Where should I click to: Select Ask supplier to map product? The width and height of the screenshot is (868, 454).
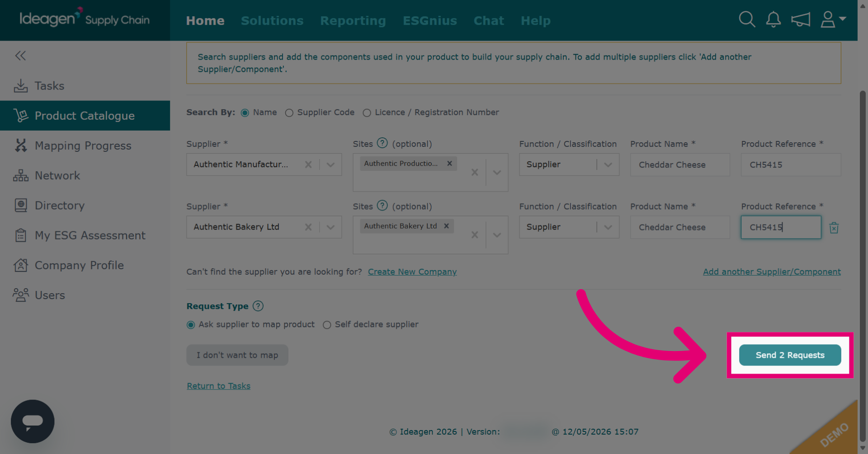191,325
